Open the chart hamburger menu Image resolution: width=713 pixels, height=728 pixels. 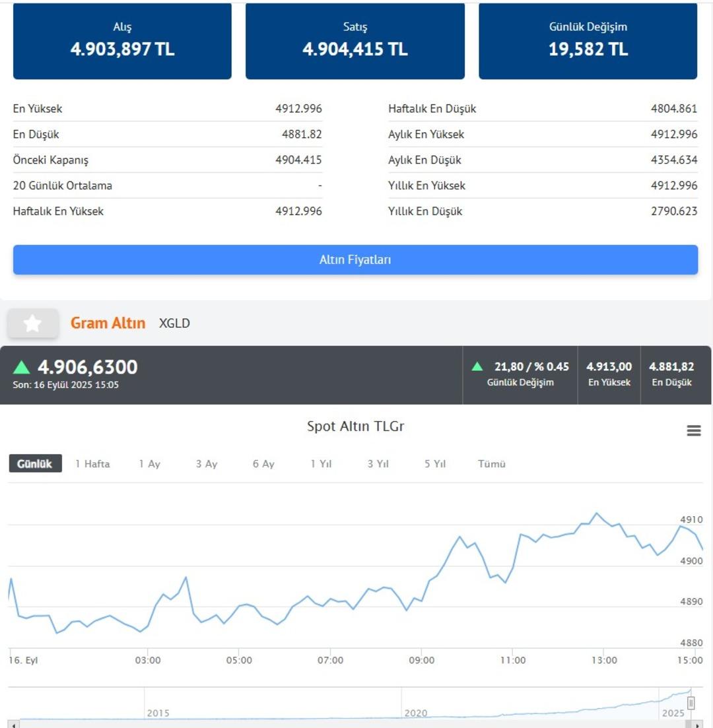point(693,431)
